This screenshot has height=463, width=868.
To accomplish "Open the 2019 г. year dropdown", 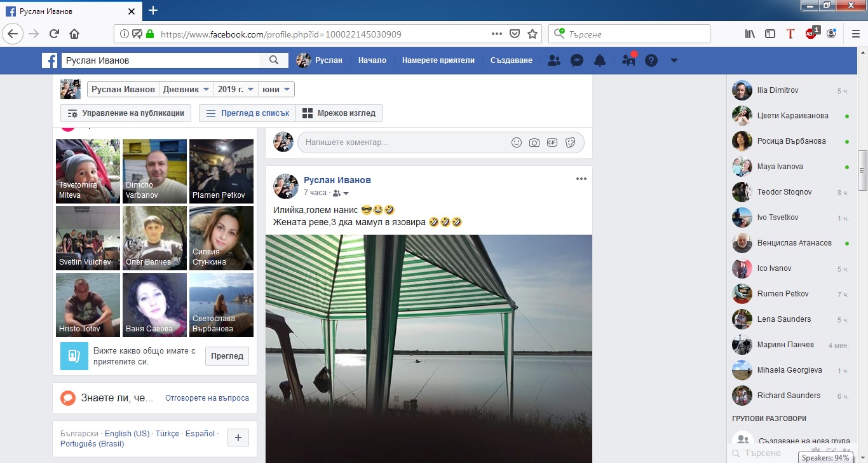I will (236, 90).
